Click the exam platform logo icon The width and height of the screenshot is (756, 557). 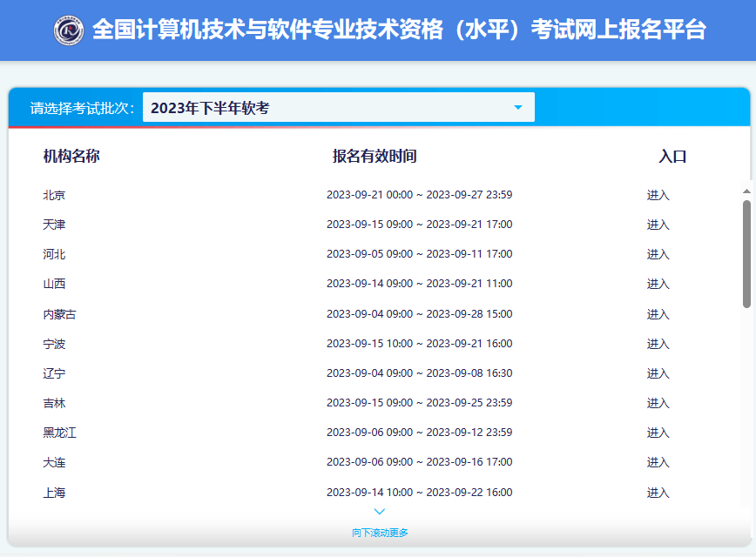70,30
